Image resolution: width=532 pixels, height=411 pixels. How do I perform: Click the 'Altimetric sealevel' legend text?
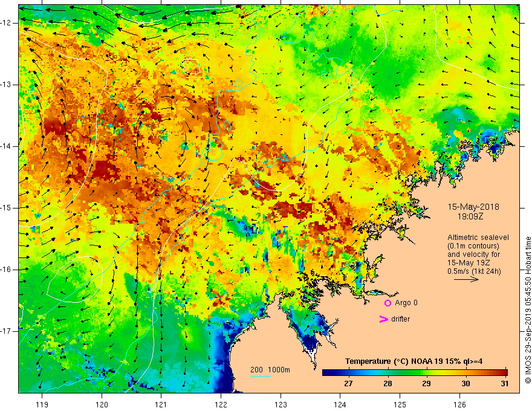click(x=478, y=238)
